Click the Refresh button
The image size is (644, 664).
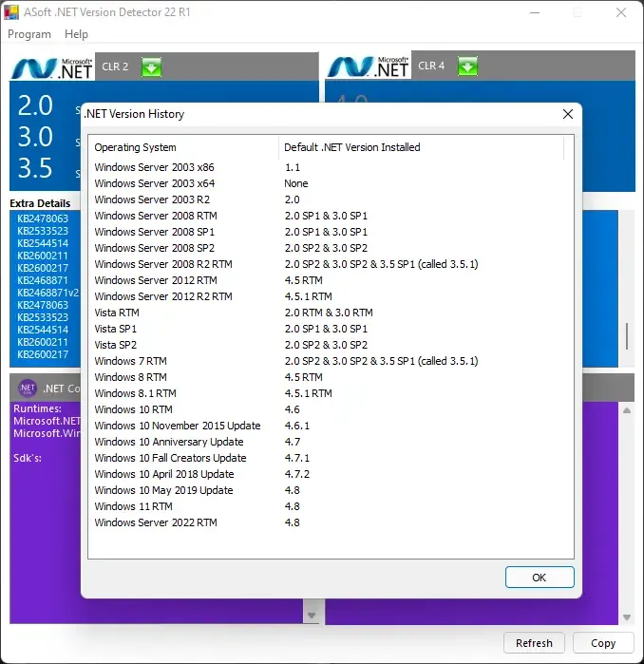tap(534, 643)
